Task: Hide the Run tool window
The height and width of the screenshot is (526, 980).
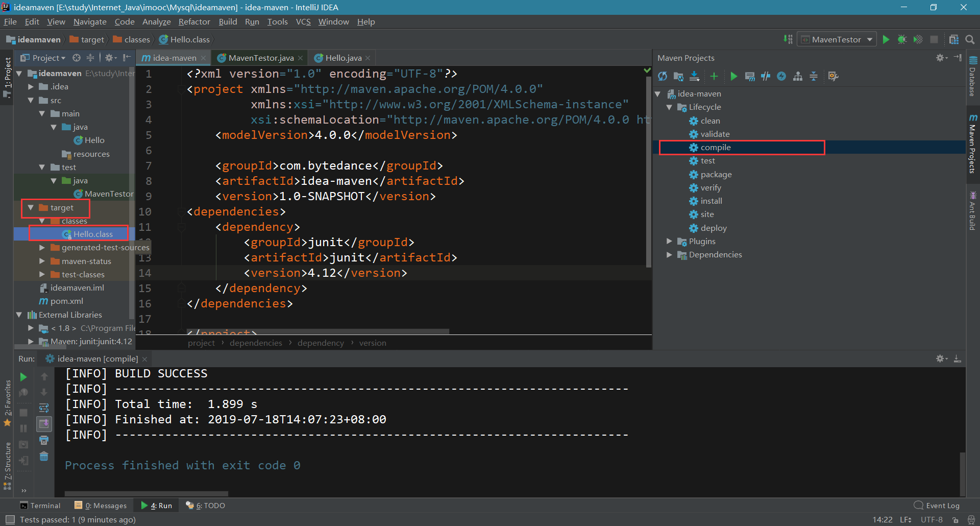Action: click(x=958, y=358)
